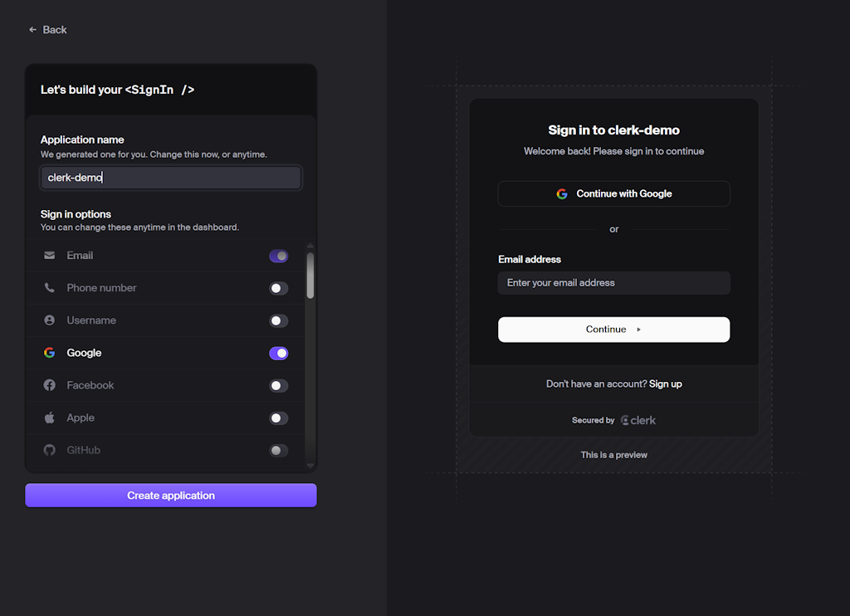Click the Google G icon in sign-in options
The width and height of the screenshot is (850, 616).
[x=50, y=352]
